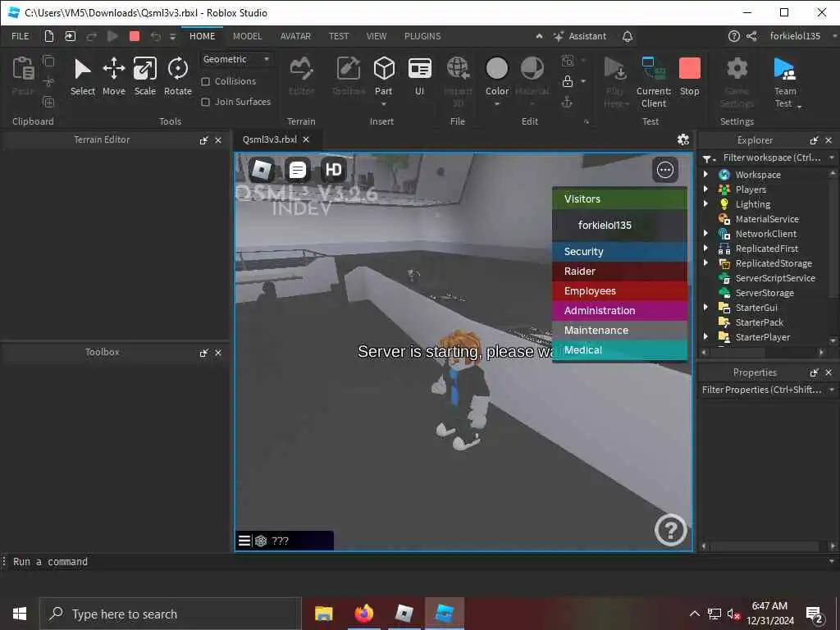This screenshot has width=840, height=630.
Task: Expand the ReplicatedFirst tree node
Action: tap(705, 248)
